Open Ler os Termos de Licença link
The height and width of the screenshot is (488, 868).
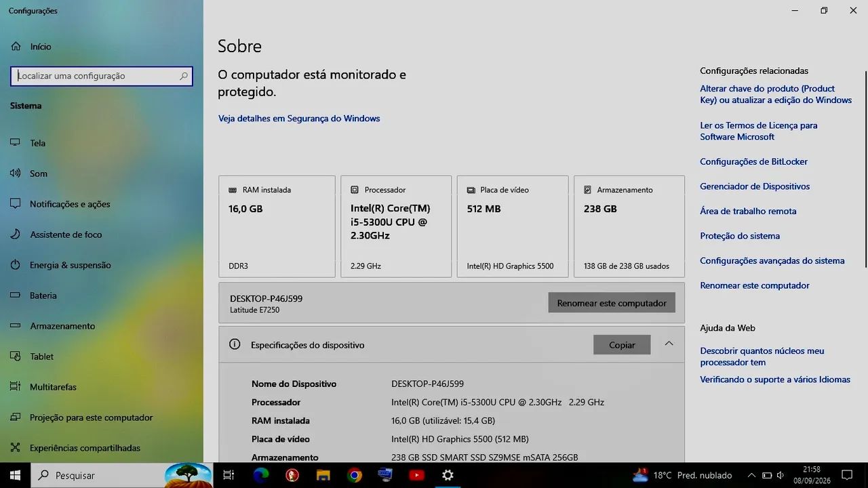pos(759,131)
